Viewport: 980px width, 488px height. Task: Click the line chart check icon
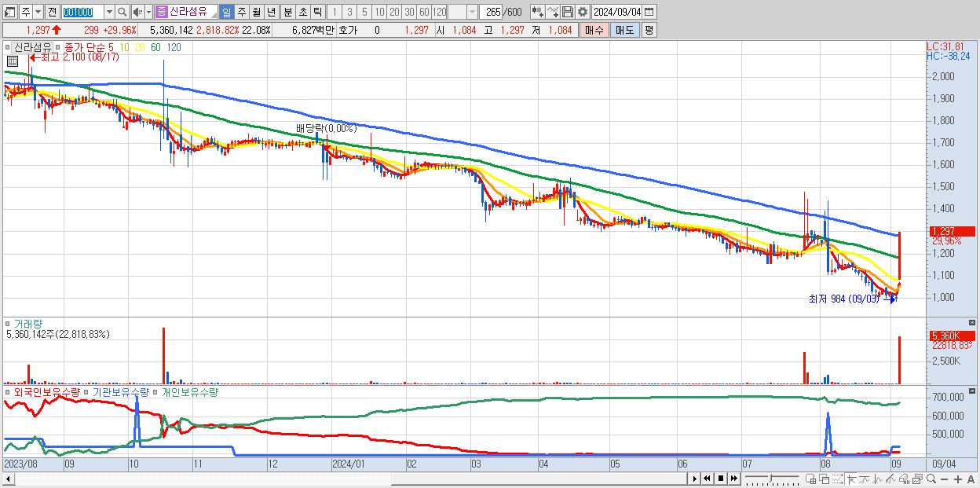[553, 13]
